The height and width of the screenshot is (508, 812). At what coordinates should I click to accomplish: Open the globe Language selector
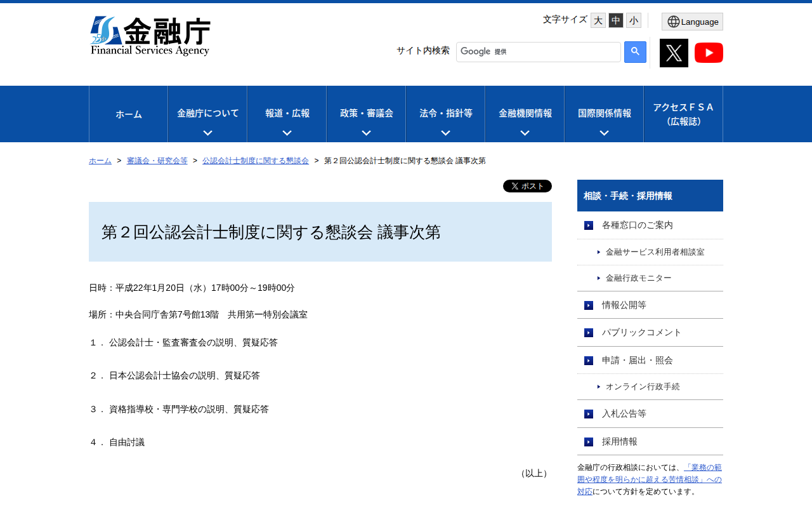coord(692,21)
